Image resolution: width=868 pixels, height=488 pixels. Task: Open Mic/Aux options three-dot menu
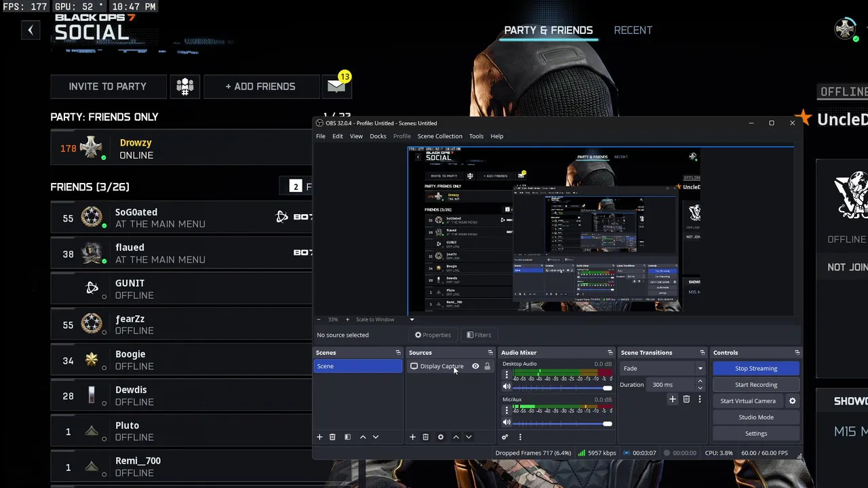click(x=506, y=410)
